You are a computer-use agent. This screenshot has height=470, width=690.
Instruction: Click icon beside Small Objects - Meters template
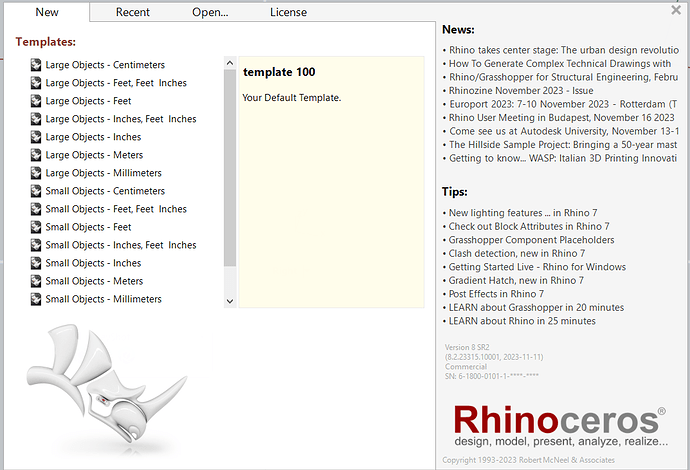point(36,282)
